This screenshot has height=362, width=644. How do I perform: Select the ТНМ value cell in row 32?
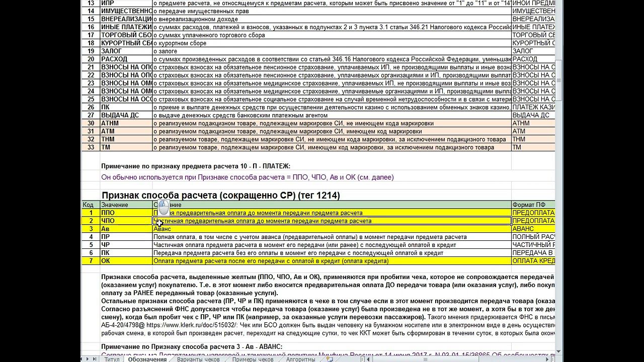[x=126, y=139]
